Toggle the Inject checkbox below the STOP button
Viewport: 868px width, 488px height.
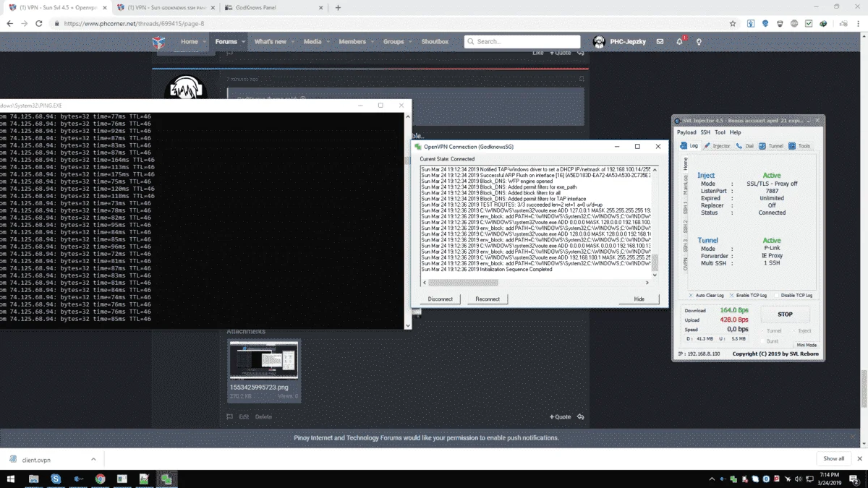[801, 331]
